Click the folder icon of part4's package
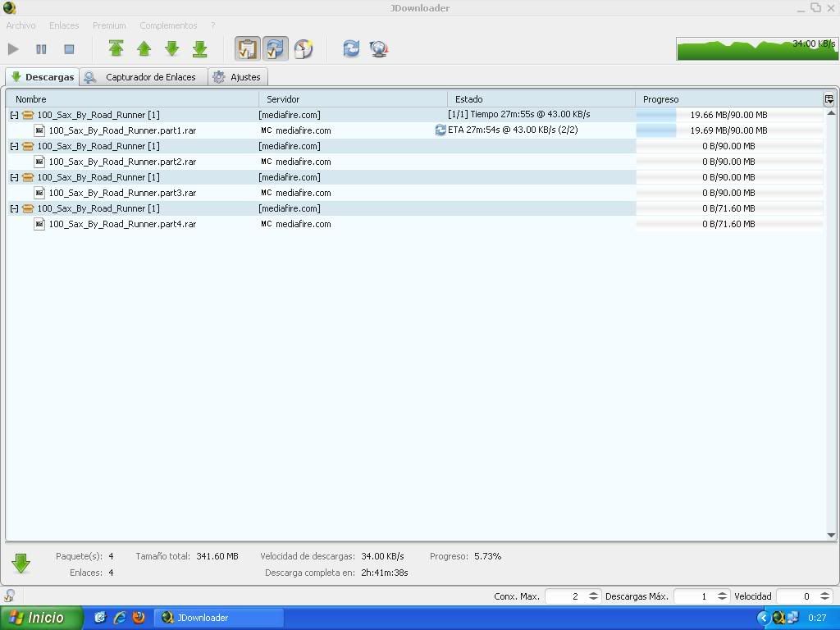 (x=28, y=208)
